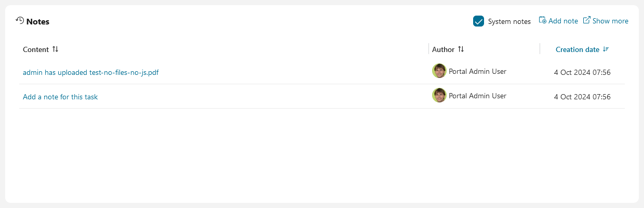Click the System notes label
The width and height of the screenshot is (644, 208).
(509, 21)
